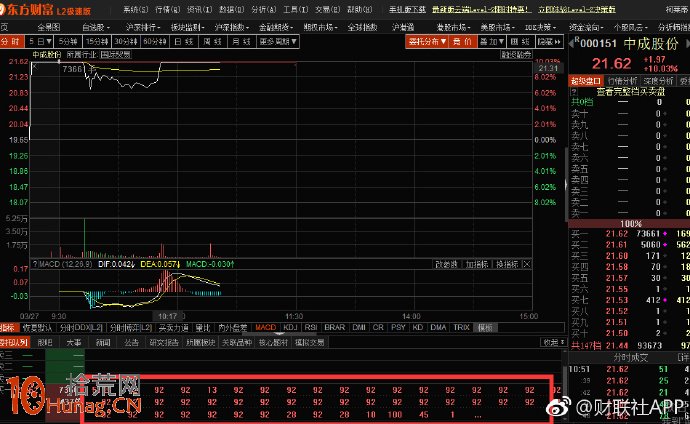Select the KDJ indicator tab
This screenshot has height=424, width=690.
(x=290, y=327)
